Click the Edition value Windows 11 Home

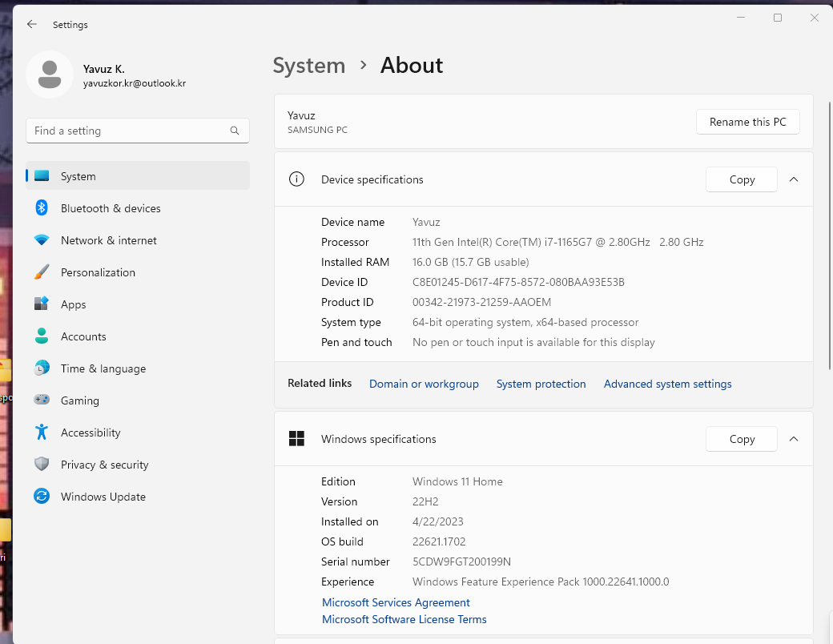[x=457, y=481]
